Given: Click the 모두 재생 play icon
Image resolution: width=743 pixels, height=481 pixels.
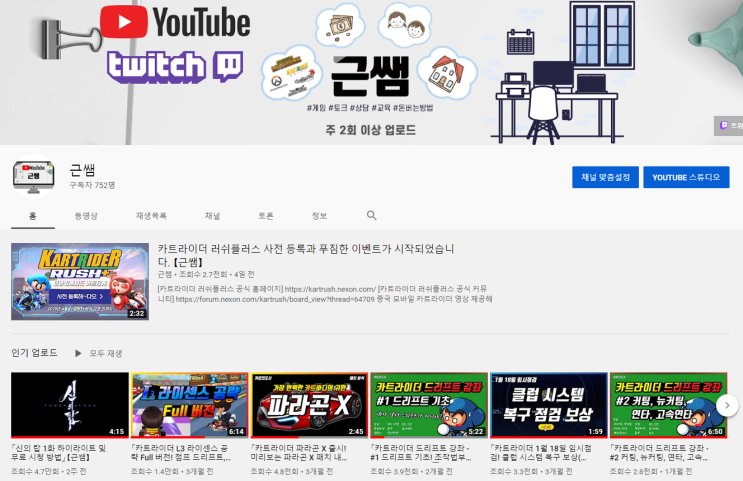Looking at the screenshot, I should [x=78, y=354].
